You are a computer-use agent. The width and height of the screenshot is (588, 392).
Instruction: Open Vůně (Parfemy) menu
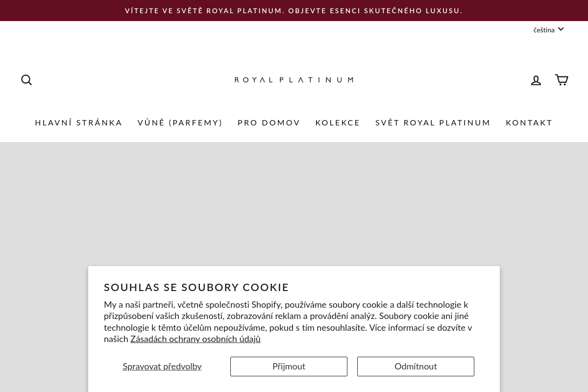(x=180, y=122)
